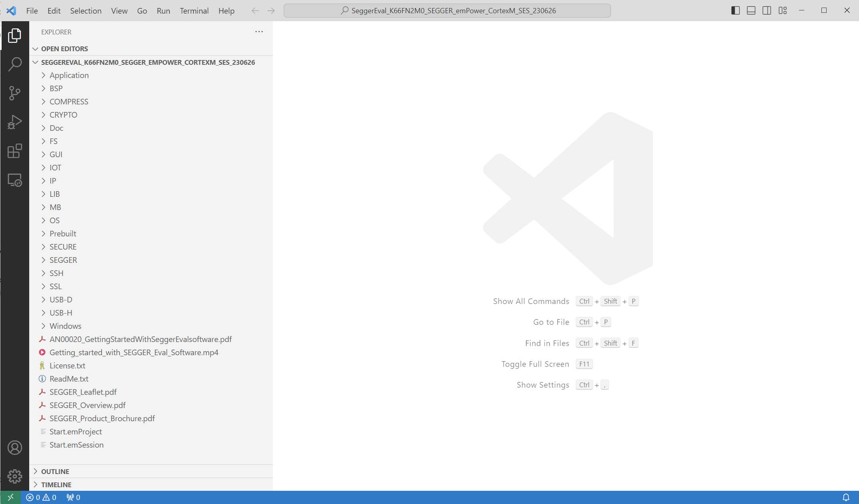Toggle the primary side bar visibility
859x504 pixels.
[x=735, y=11]
